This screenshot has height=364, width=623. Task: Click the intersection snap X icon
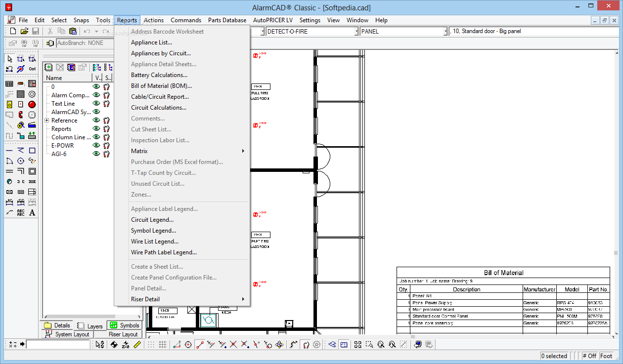233,344
